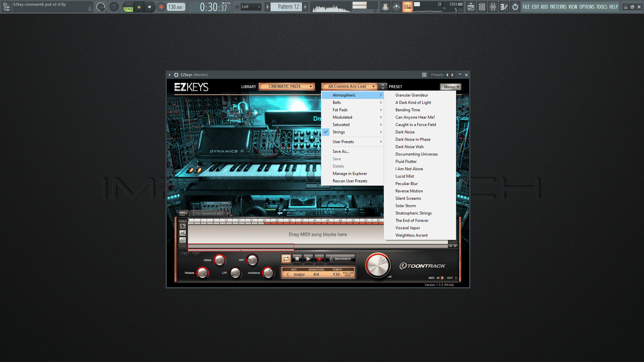Open the EZkeys Menu dropdown
This screenshot has width=644, height=362.
(x=450, y=87)
